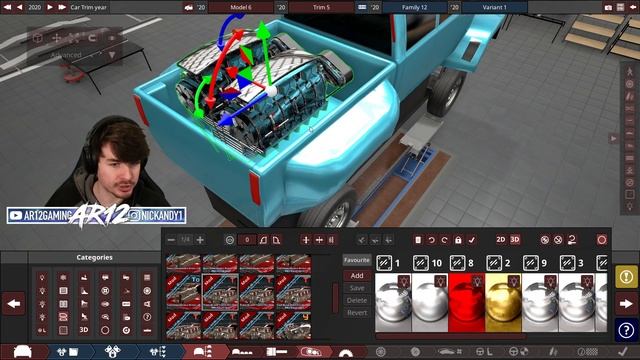Open material type dropdown for slot 9
Viewport: 640px width, 360px height.
tap(531, 263)
